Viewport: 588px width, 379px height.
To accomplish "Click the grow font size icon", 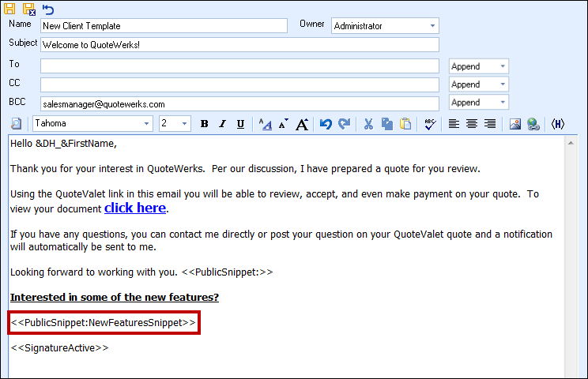I will click(x=302, y=124).
